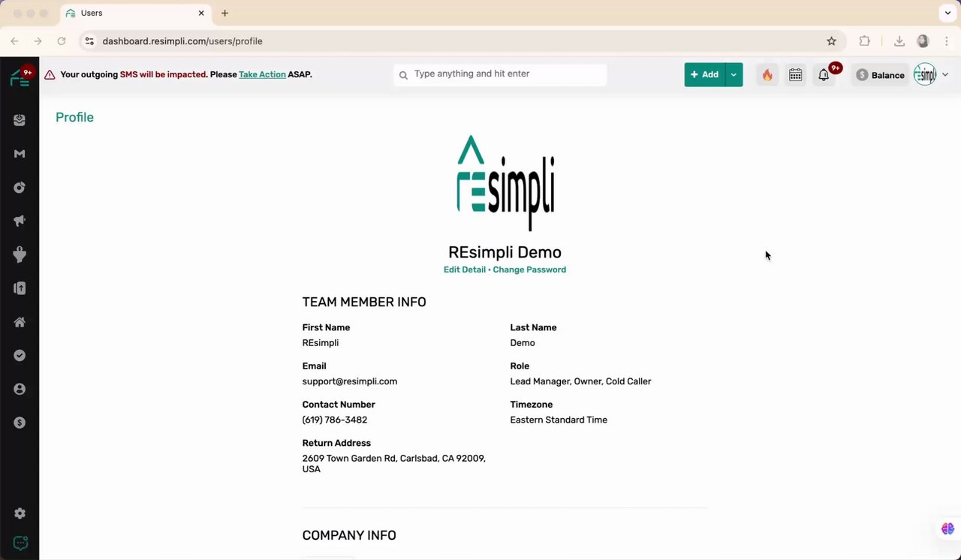Screen dimensions: 961x560
Task: Open the support chat bubble icon
Action: pyautogui.click(x=20, y=543)
